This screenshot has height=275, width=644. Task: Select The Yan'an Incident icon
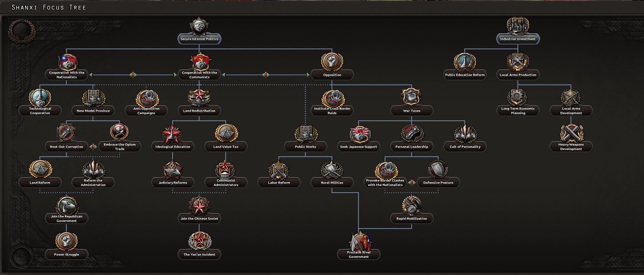click(x=199, y=242)
